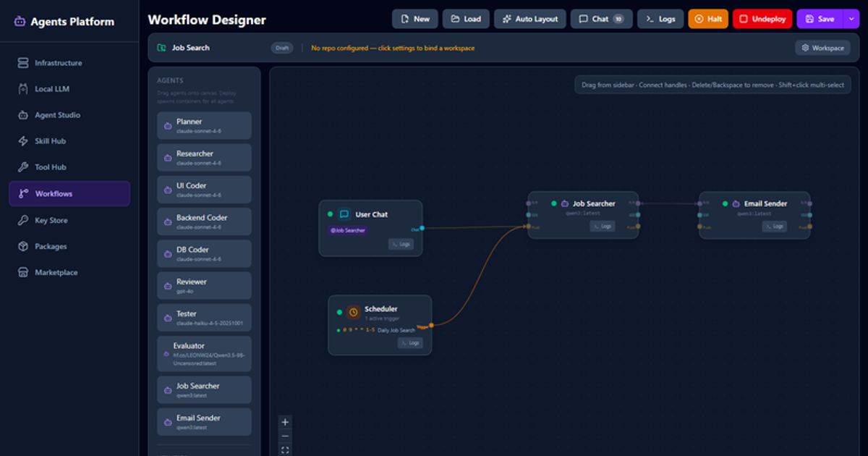This screenshot has height=456, width=868.
Task: Click the Scheduler trigger output handle
Action: [431, 326]
